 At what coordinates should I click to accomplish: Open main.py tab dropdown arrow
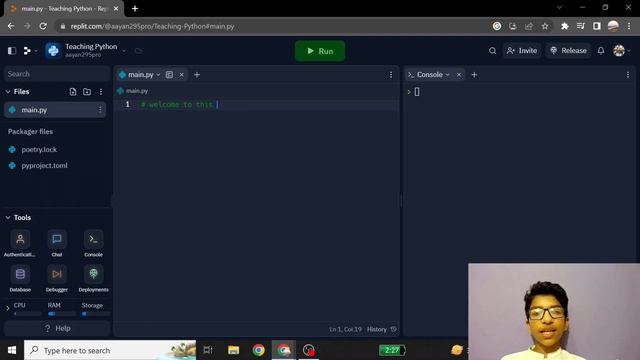[x=158, y=75]
